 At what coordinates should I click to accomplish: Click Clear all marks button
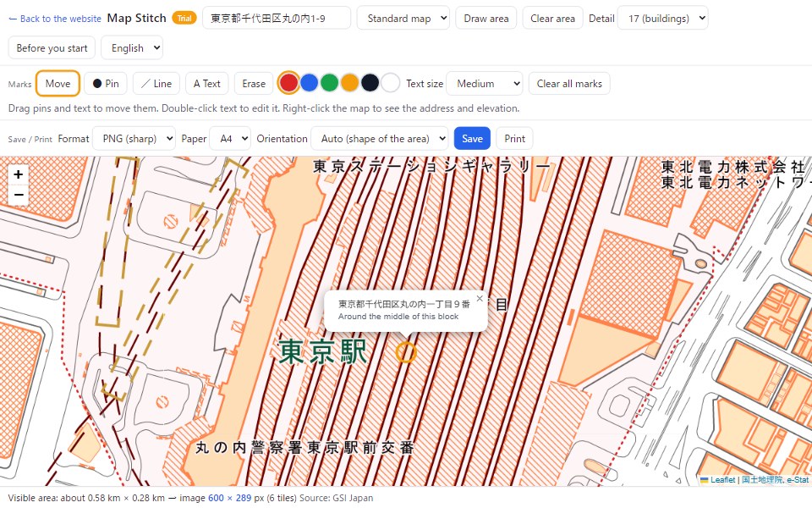569,84
